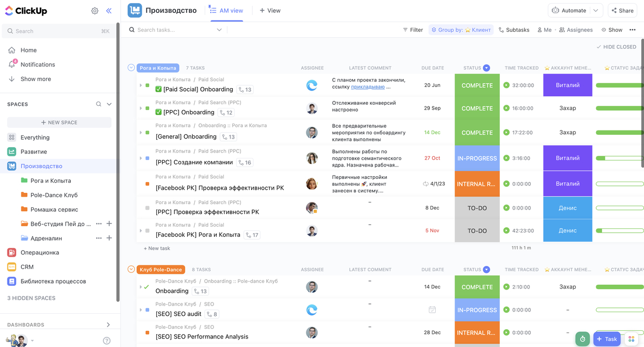
Task: Open the green timer button
Action: click(582, 339)
